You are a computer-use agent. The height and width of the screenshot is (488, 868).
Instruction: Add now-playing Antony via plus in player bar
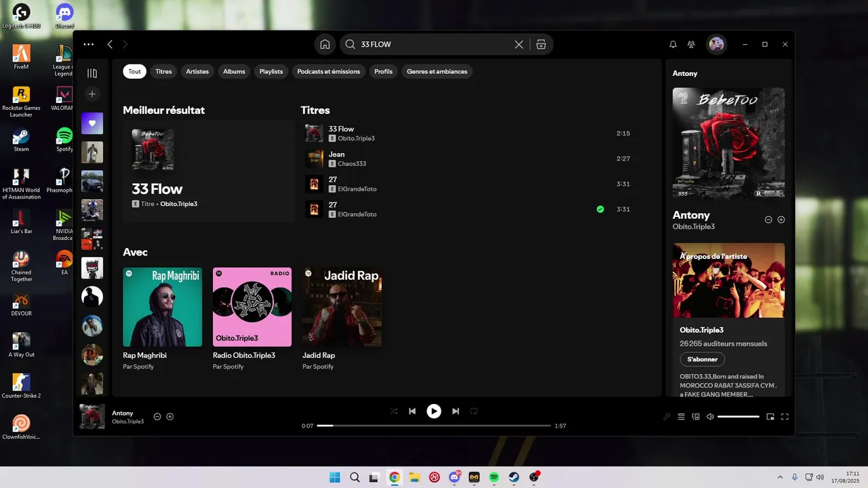[170, 417]
